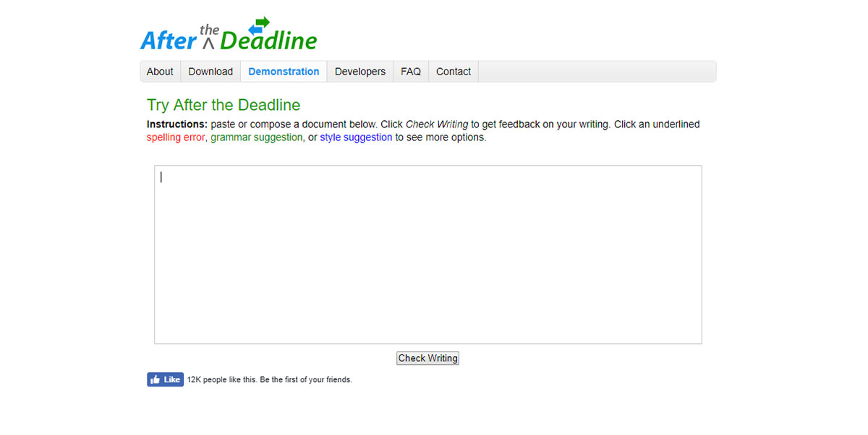Navigate to the Contact page
The height and width of the screenshot is (435, 868).
pos(454,72)
